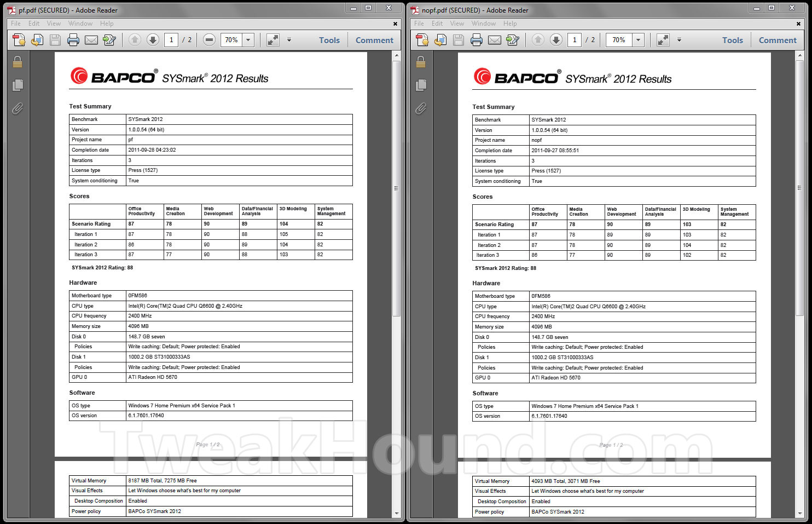The height and width of the screenshot is (524, 812).
Task: Click the Sign document icon in pf.pdf toolbar
Action: (109, 40)
